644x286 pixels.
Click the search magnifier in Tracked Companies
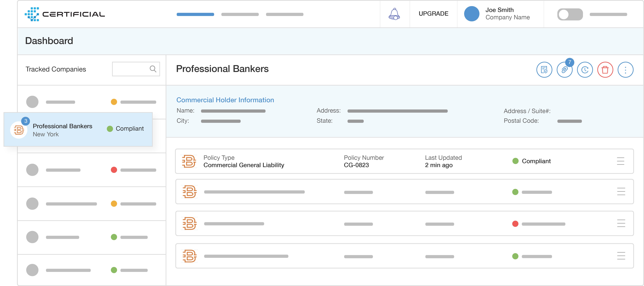click(x=153, y=69)
